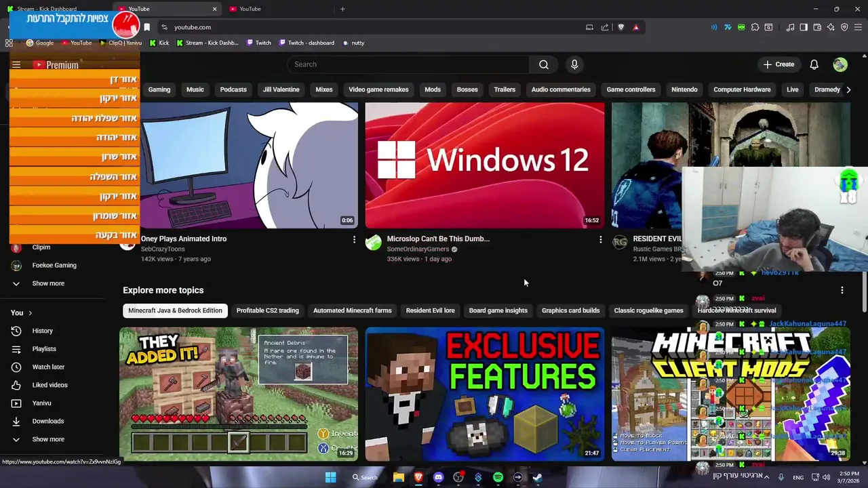Select Profitable CS2 trading topic chip

267,310
